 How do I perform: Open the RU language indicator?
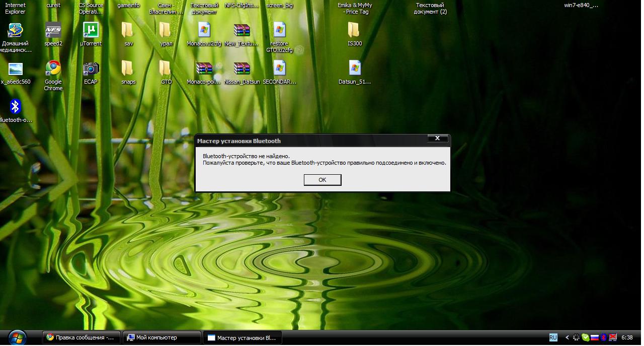point(553,337)
